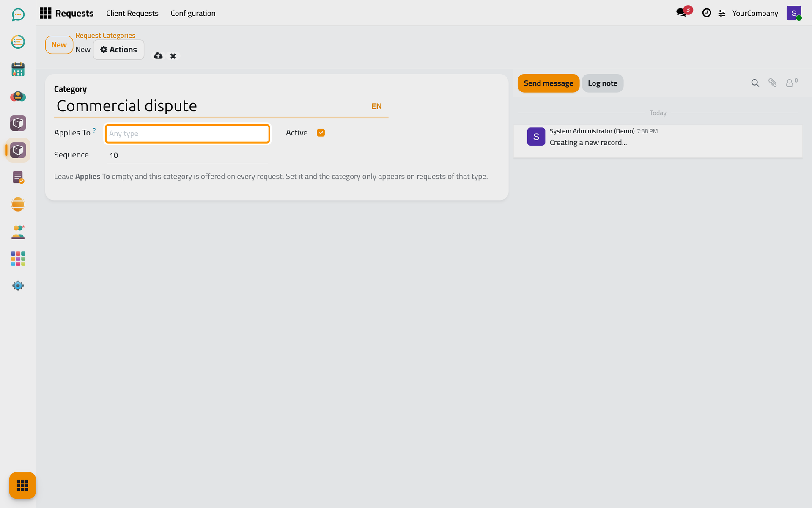The width and height of the screenshot is (812, 508).
Task: Uncheck the Active checkbox
Action: [x=321, y=133]
